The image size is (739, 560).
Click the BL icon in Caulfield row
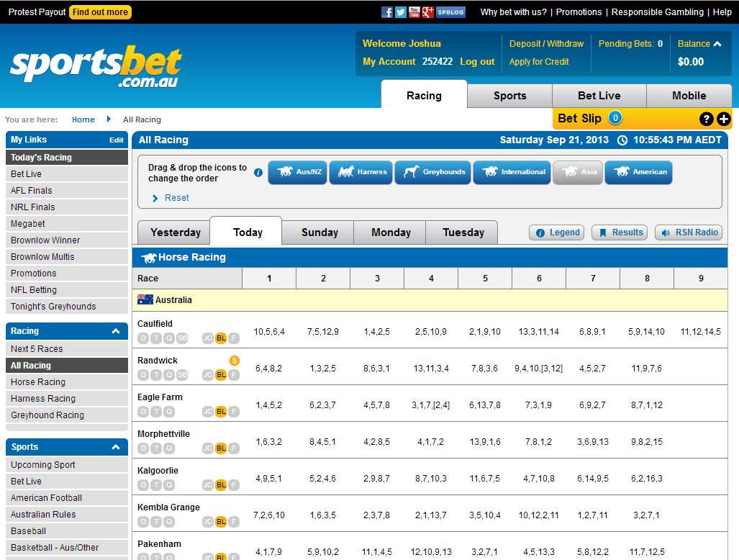click(221, 338)
